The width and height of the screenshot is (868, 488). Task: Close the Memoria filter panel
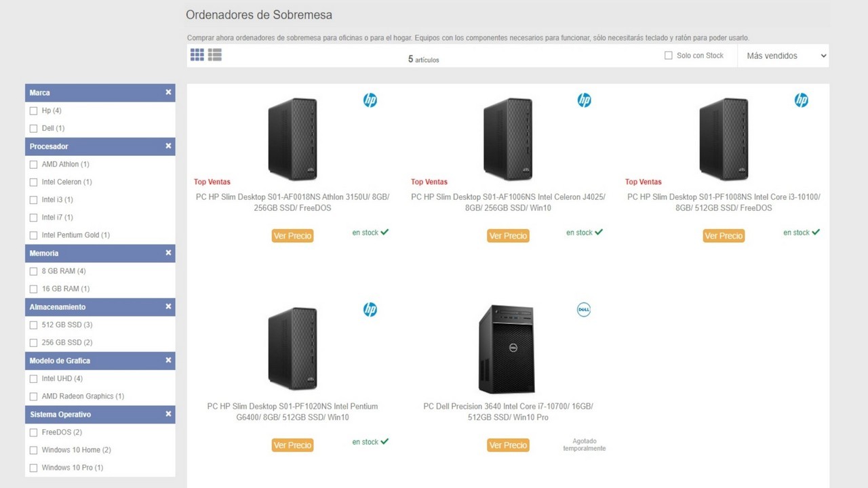(168, 253)
